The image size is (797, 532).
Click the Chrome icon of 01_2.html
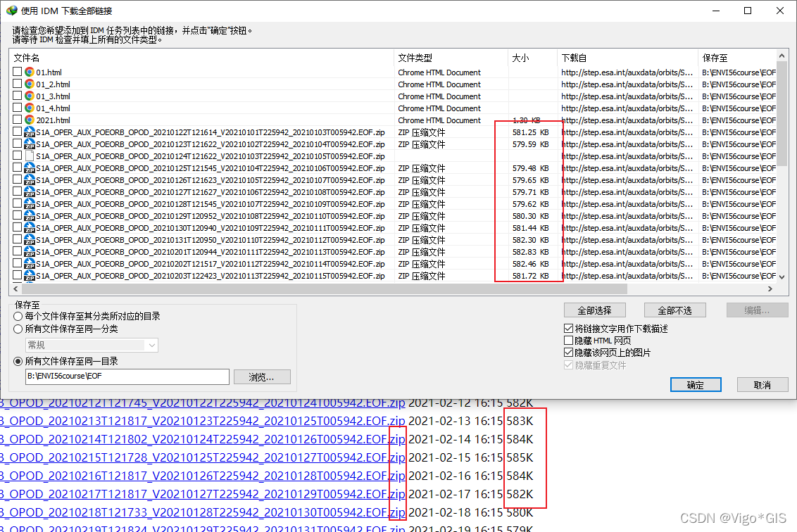30,84
